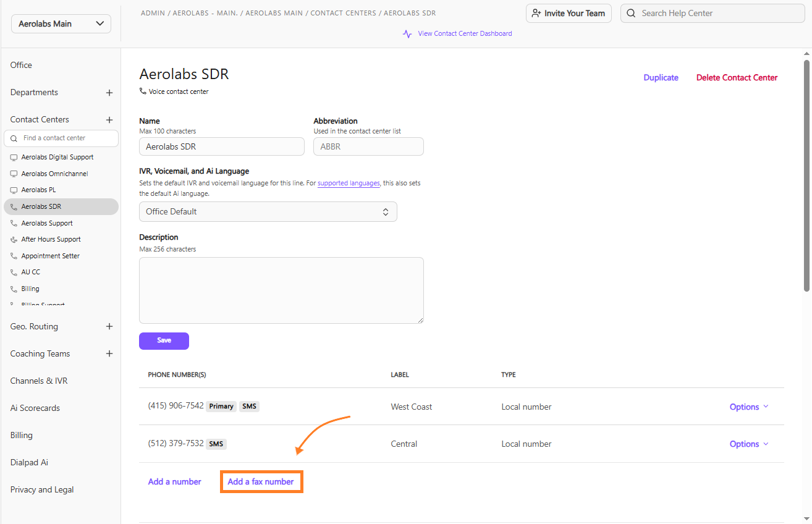The image size is (812, 524).
Task: Click the Abbreviation input field
Action: tap(368, 146)
